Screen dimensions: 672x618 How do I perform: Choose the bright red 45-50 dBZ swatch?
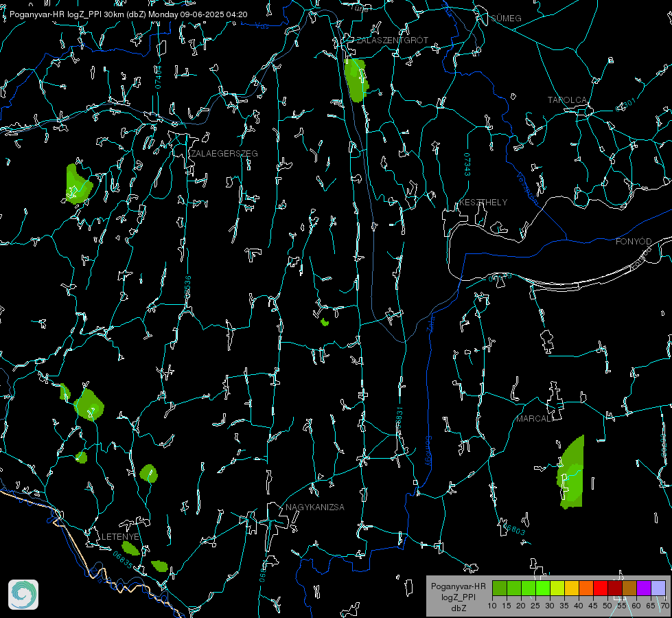click(601, 588)
